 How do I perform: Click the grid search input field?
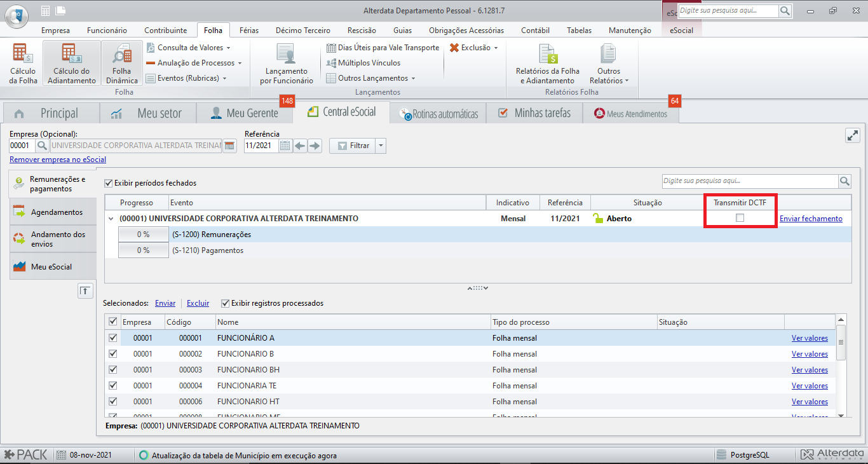pos(750,181)
